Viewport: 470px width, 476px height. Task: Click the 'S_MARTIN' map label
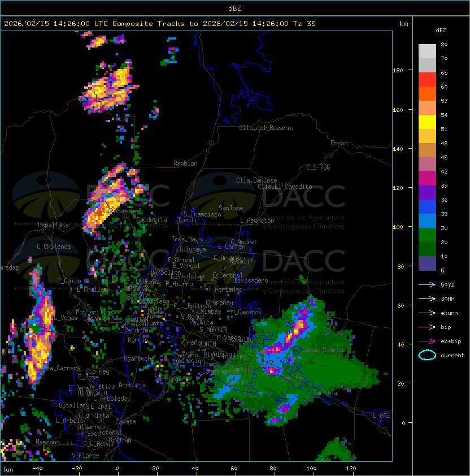pyautogui.click(x=213, y=330)
